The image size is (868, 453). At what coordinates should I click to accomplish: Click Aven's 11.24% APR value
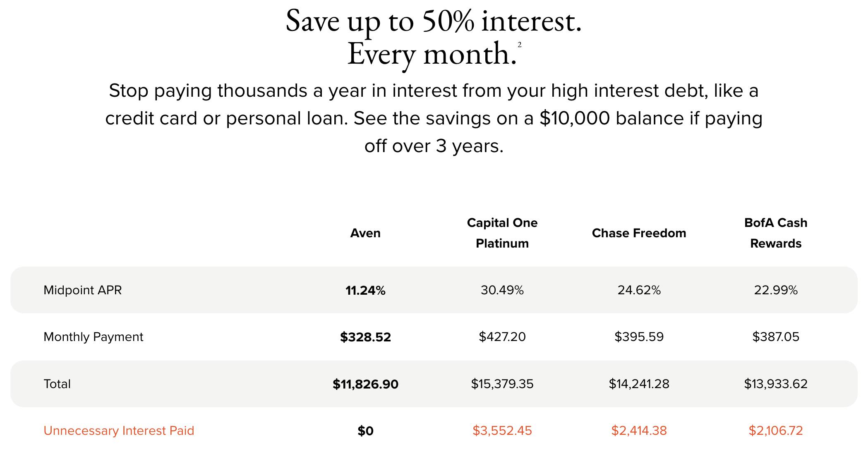click(x=365, y=291)
